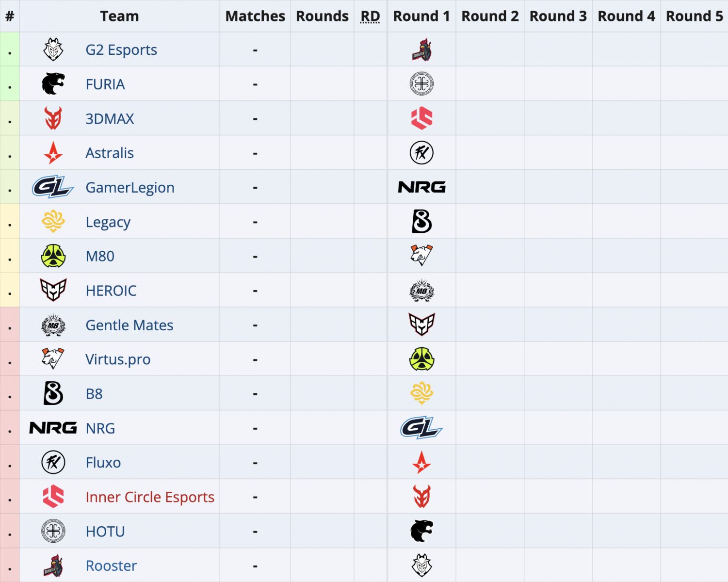Click FURIA panther logo beside FURIA name
The height and width of the screenshot is (582, 728).
pos(53,84)
